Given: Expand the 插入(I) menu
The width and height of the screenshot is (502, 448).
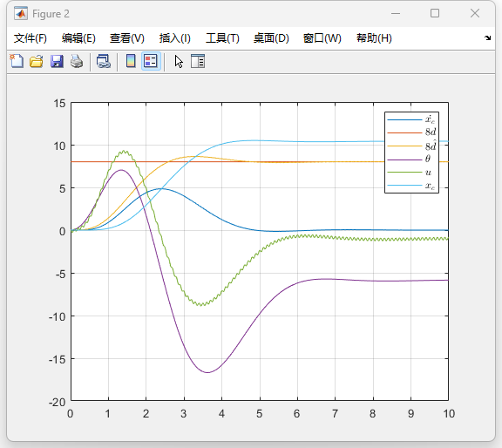Looking at the screenshot, I should [x=175, y=38].
